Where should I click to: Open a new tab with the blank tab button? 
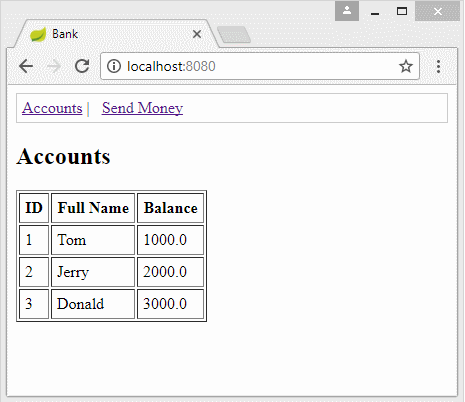point(234,35)
